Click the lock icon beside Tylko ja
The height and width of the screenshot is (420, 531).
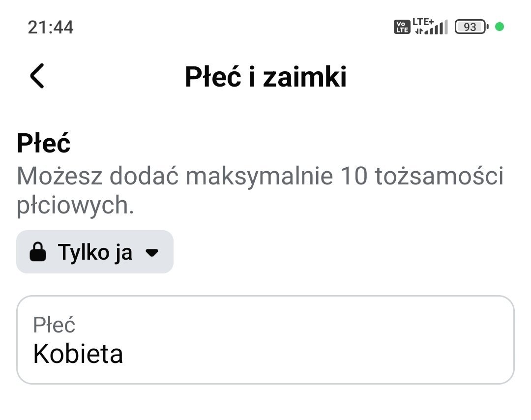click(38, 253)
